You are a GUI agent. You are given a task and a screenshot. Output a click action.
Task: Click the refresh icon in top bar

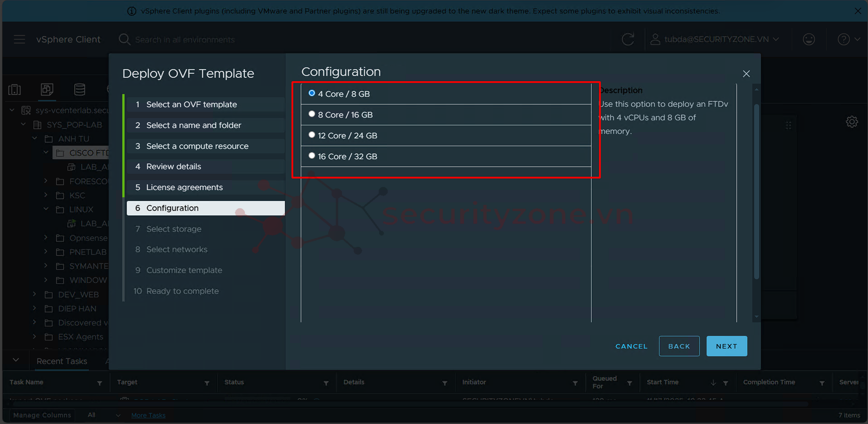[628, 39]
